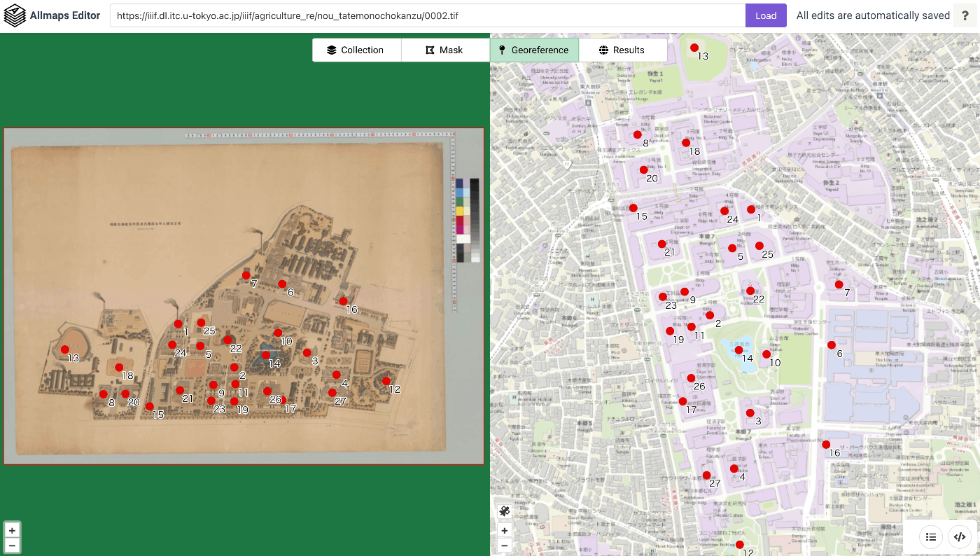Select control point 6 on the old map image
The width and height of the screenshot is (980, 556).
282,284
